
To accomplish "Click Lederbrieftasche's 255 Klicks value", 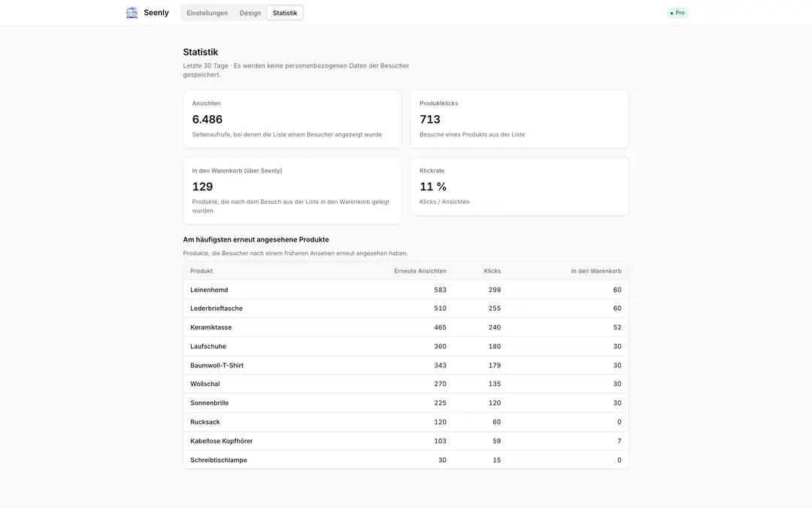I will tap(495, 309).
